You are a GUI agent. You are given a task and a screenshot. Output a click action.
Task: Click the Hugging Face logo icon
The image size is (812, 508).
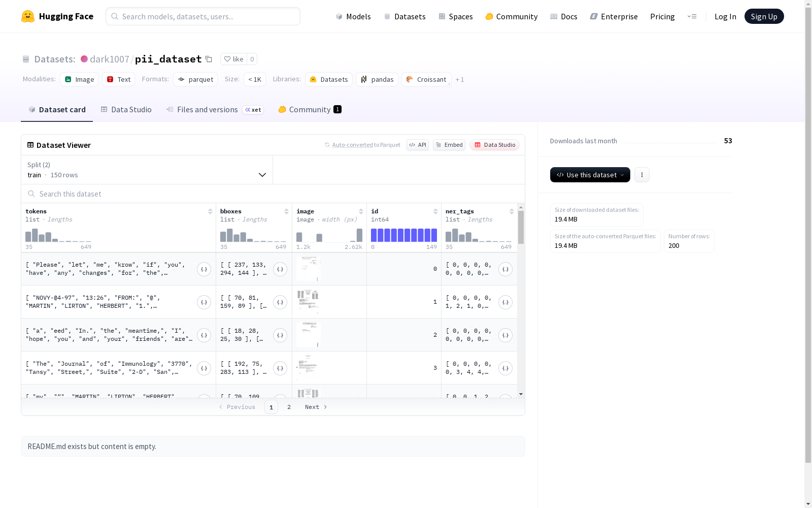[x=28, y=16]
